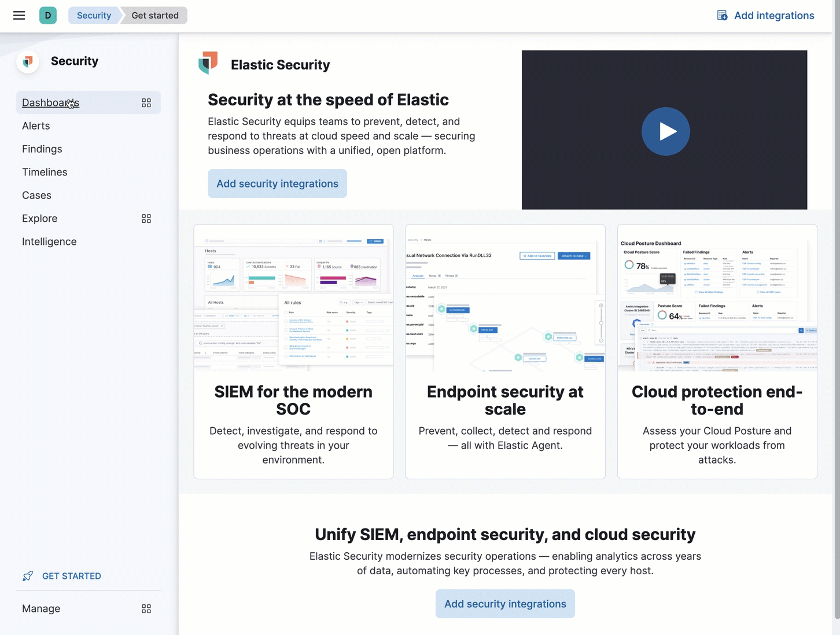Open the Intelligence page
This screenshot has height=635, width=840.
[49, 241]
